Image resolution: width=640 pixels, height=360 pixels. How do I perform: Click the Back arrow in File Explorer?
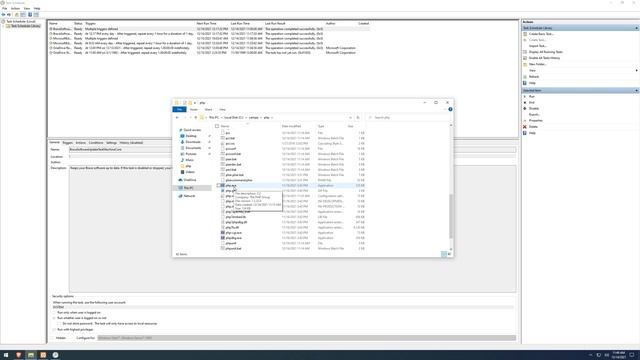[x=177, y=118]
